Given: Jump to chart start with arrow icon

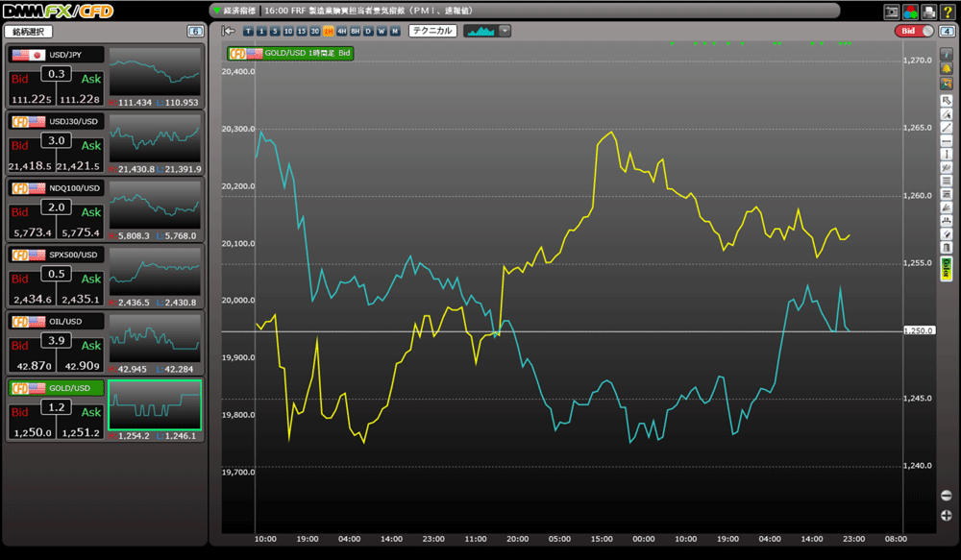Looking at the screenshot, I should (x=229, y=31).
